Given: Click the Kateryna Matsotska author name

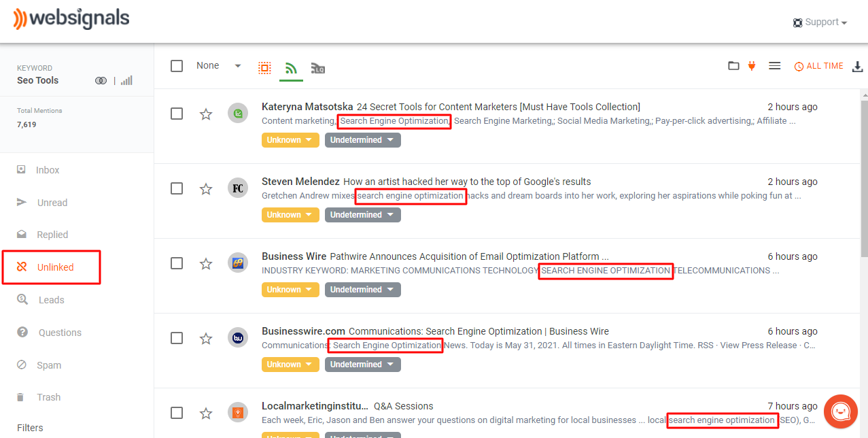Looking at the screenshot, I should 307,107.
